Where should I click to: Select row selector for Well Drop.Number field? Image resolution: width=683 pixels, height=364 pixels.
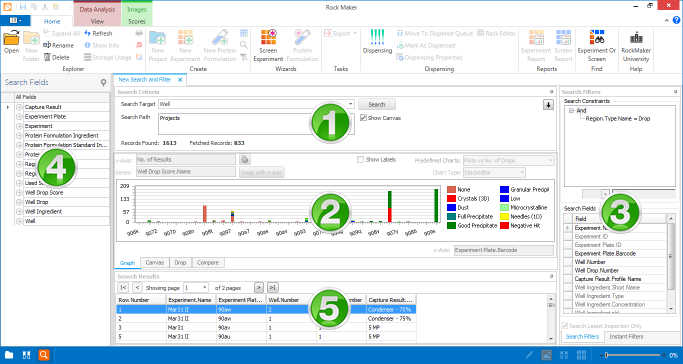[x=568, y=270]
